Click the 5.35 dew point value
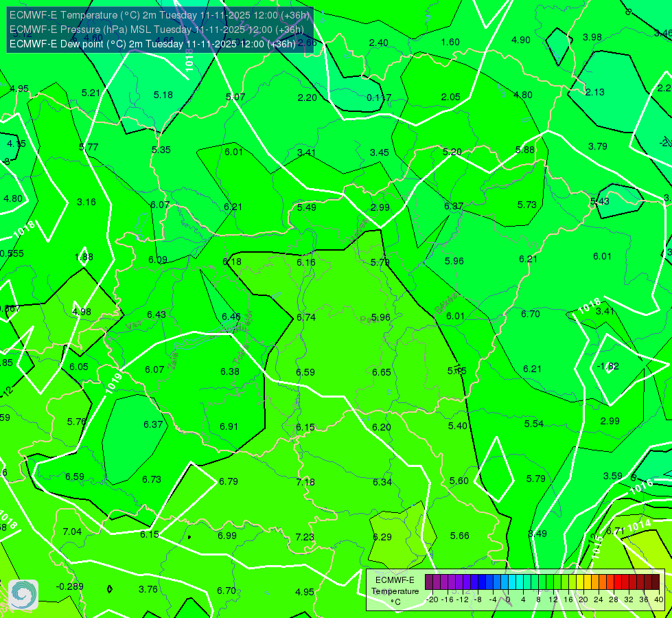 [x=161, y=150]
